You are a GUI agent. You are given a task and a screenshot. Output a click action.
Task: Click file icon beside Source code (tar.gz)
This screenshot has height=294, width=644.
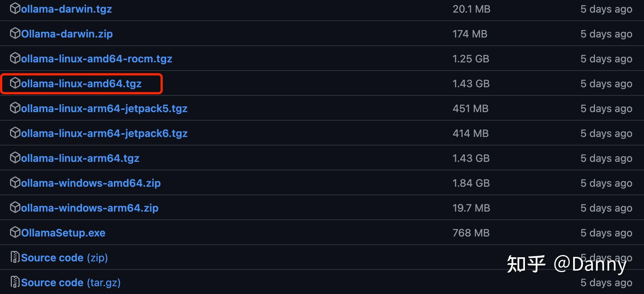(15, 282)
